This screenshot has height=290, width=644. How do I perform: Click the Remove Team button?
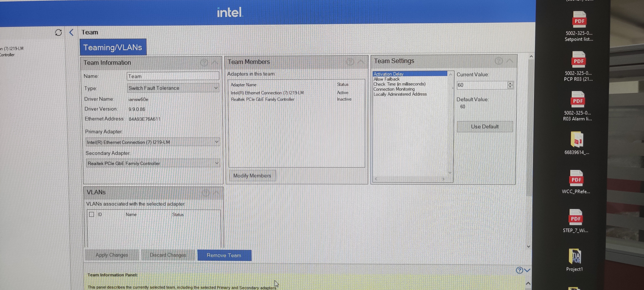click(224, 255)
